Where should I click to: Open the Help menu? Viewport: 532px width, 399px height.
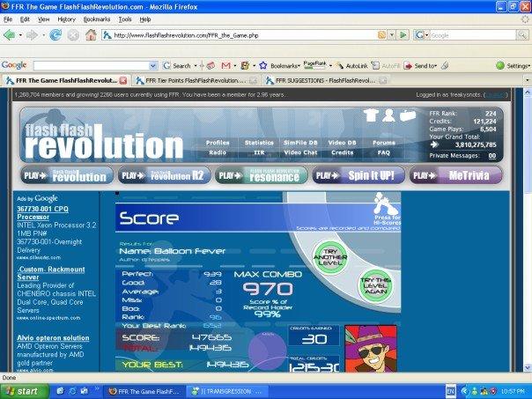145,19
